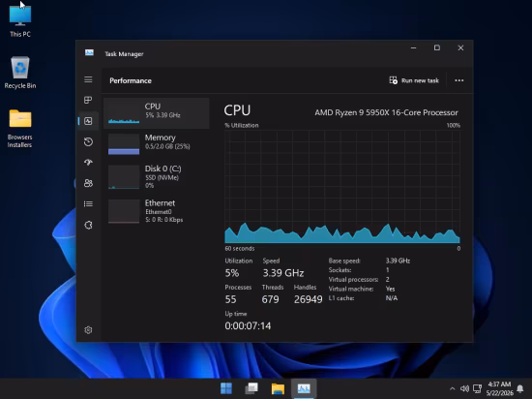Click the 60 seconds graph label
The image size is (532, 399).
tap(240, 249)
